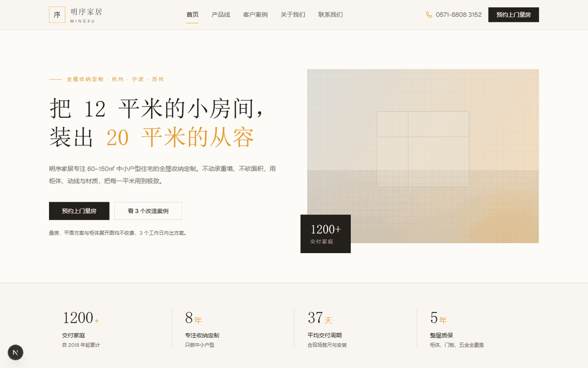Click the headline 把 12 平米的小房间，
This screenshot has height=368, width=588.
click(157, 108)
